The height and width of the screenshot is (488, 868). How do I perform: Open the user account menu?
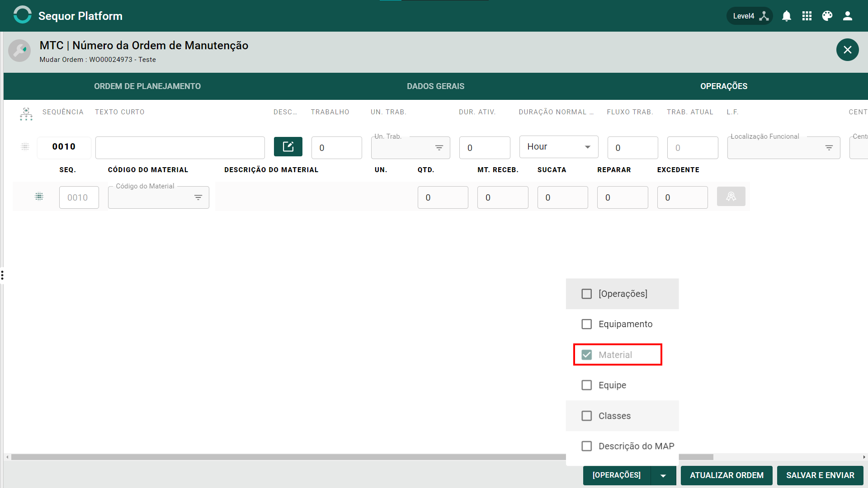pyautogui.click(x=848, y=16)
